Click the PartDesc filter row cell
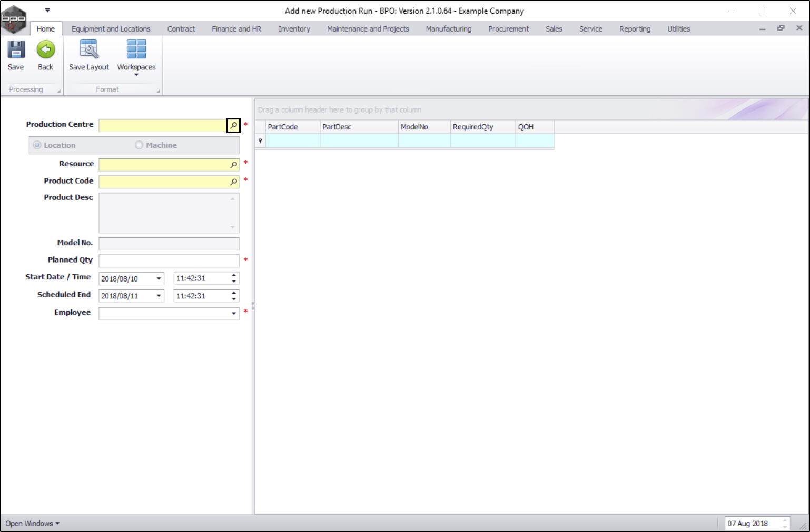 [x=359, y=140]
